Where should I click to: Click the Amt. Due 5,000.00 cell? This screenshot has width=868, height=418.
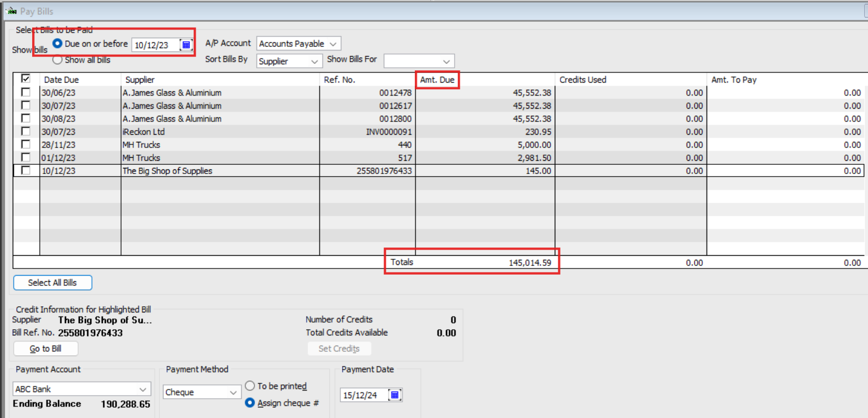(485, 145)
